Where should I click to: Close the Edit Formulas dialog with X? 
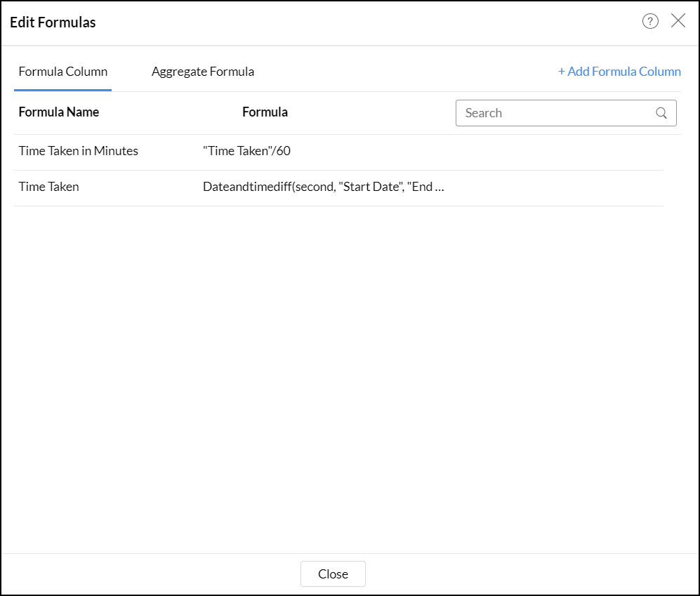pyautogui.click(x=678, y=21)
